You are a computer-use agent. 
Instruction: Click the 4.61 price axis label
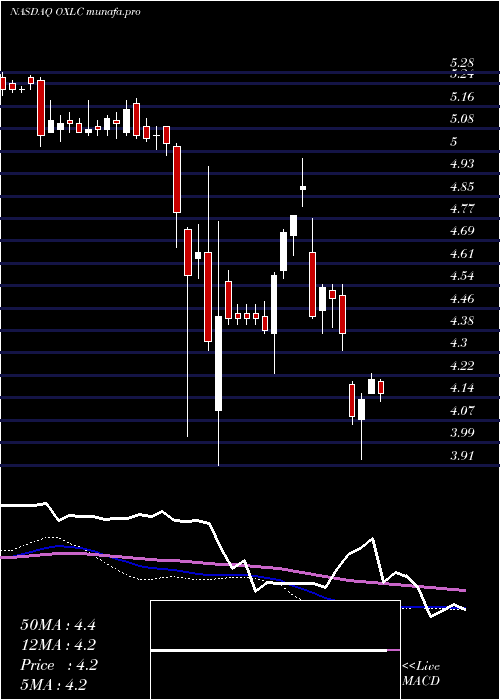(462, 254)
